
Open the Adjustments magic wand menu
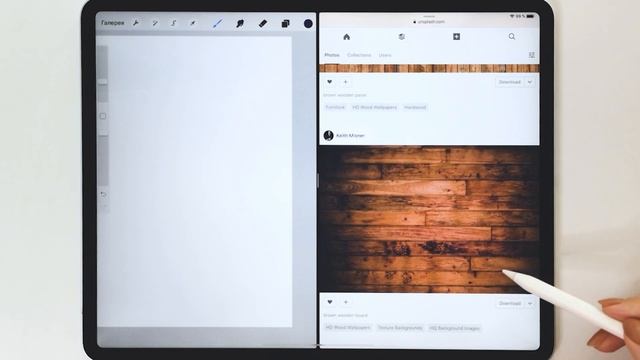pos(155,23)
